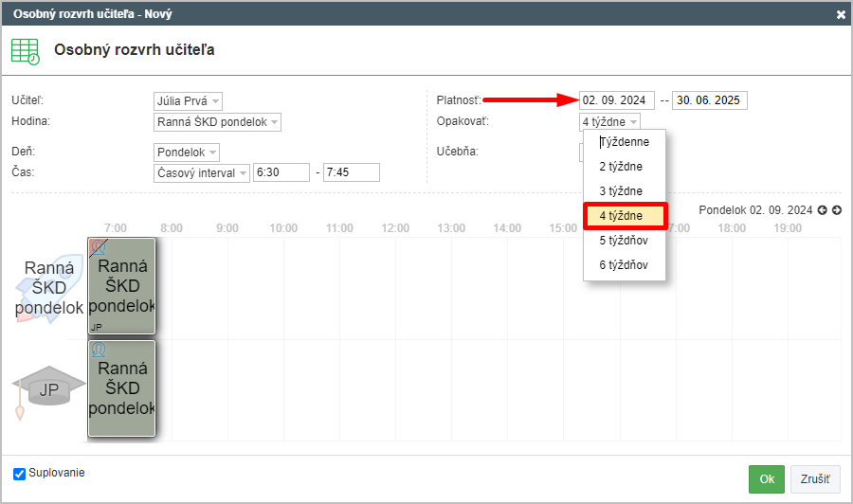Select 4 týždne option
853x504 pixels.
point(624,216)
